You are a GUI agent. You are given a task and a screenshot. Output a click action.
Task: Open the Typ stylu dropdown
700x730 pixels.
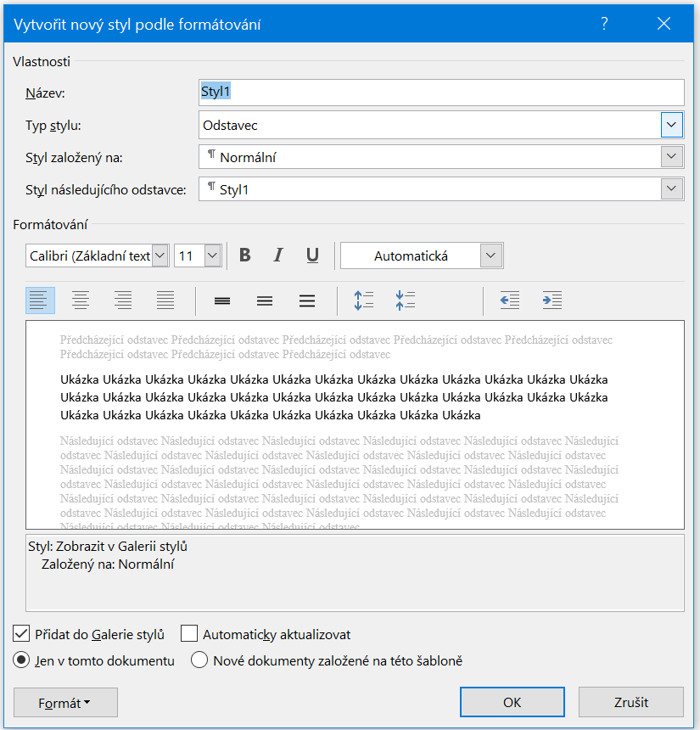(x=671, y=125)
